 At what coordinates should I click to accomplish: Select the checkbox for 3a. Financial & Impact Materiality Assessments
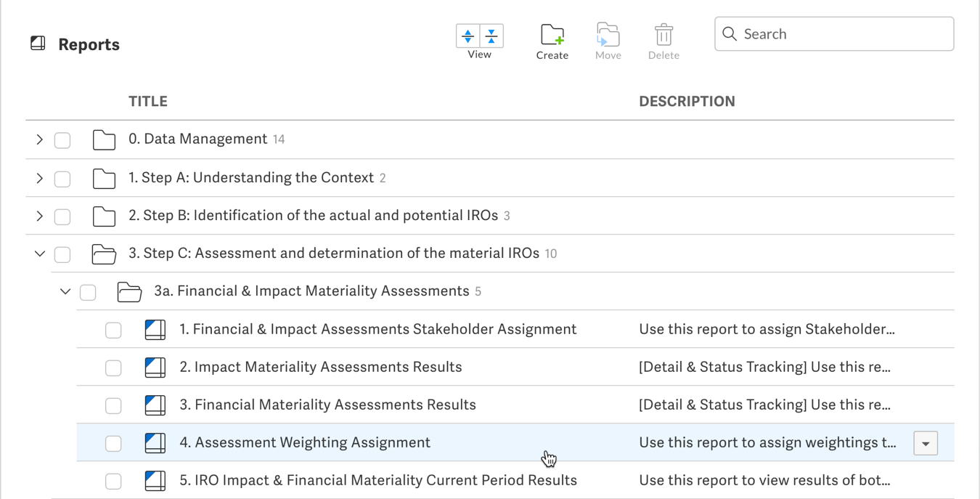click(88, 291)
